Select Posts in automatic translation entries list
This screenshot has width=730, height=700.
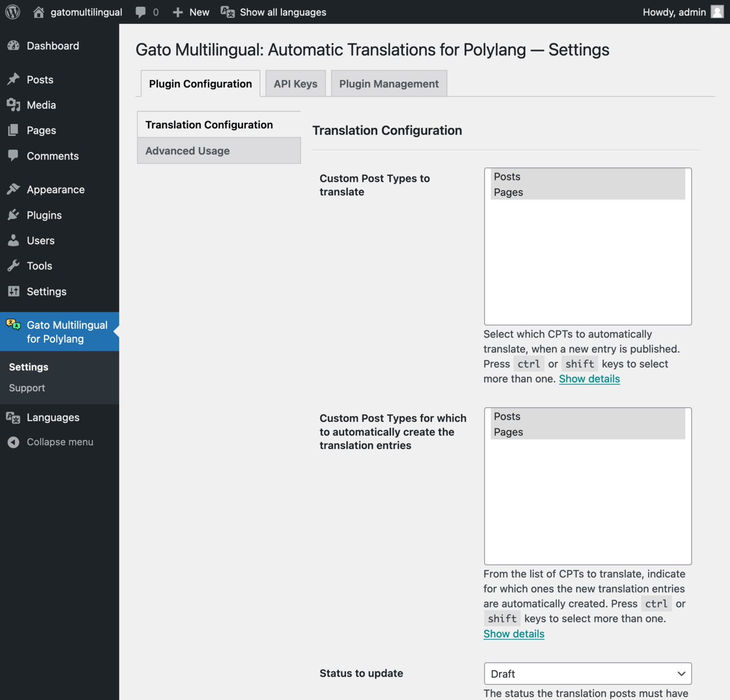(588, 416)
